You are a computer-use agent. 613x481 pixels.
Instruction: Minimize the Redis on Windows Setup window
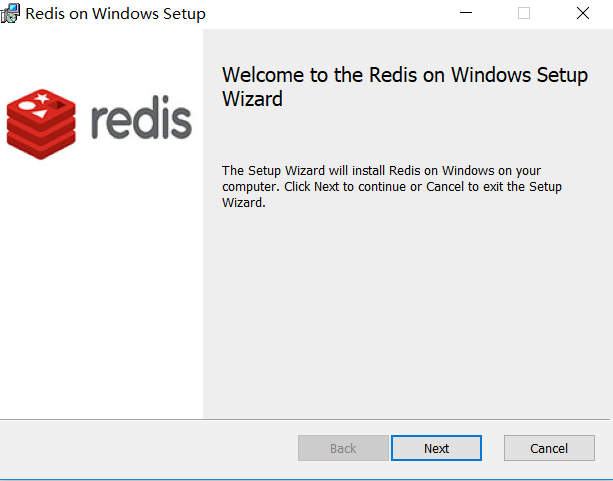point(466,13)
